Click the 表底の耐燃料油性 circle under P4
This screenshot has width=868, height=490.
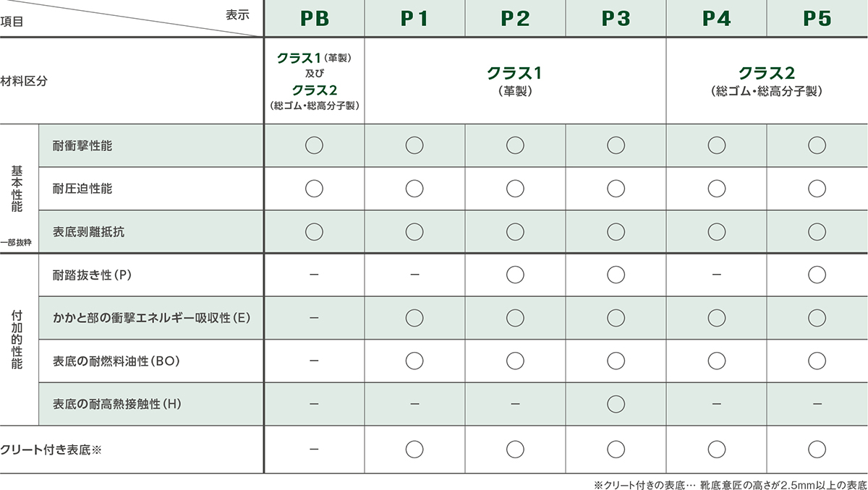(716, 360)
